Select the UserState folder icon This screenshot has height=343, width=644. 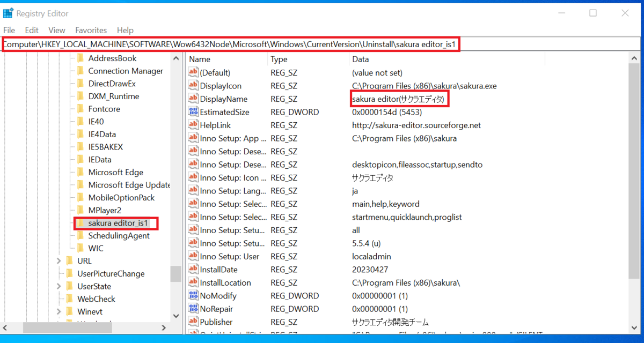point(69,286)
